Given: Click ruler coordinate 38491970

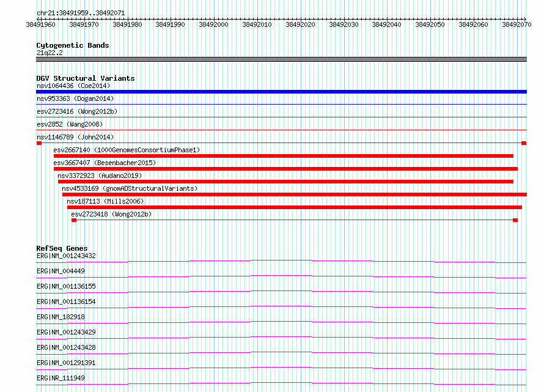Looking at the screenshot, I should pyautogui.click(x=84, y=24).
